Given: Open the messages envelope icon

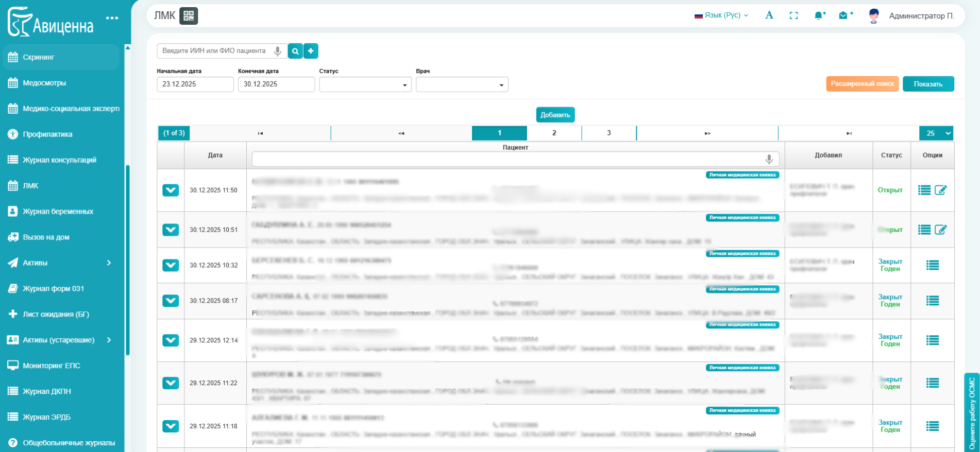Looking at the screenshot, I should [843, 15].
